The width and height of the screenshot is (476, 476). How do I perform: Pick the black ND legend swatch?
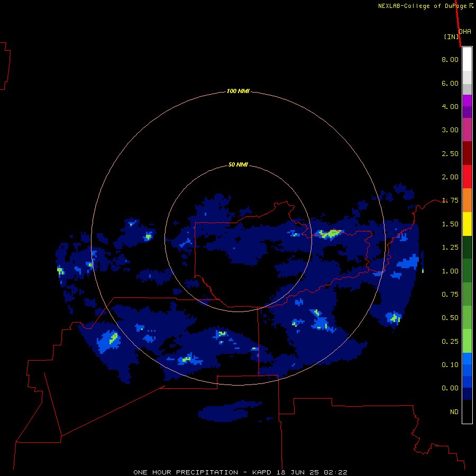[x=467, y=411]
